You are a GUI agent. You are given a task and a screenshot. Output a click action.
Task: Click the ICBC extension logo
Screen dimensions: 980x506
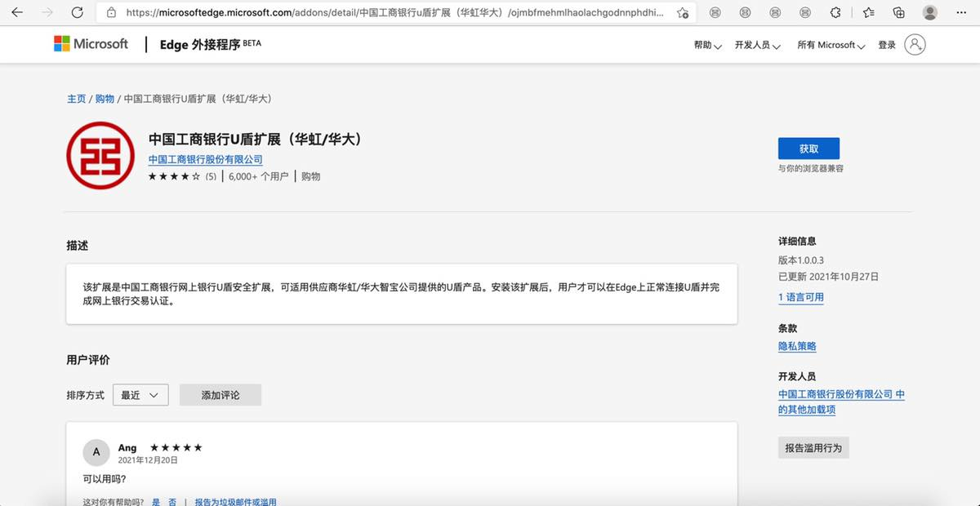tap(101, 156)
